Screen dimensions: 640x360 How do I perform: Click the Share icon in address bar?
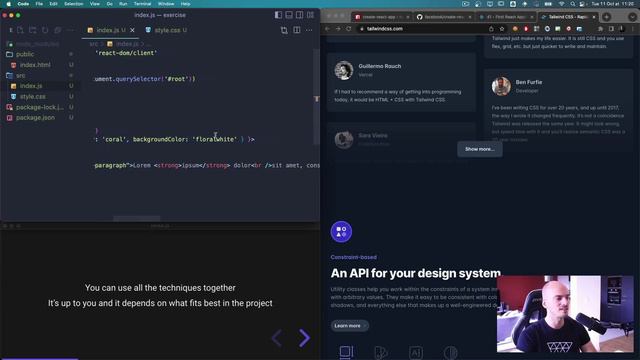point(491,29)
